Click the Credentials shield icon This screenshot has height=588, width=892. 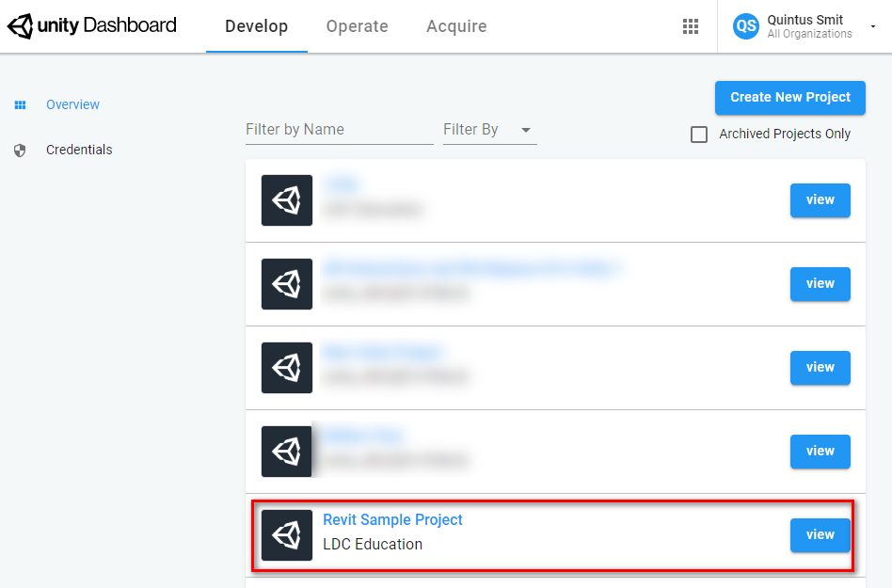tap(20, 151)
